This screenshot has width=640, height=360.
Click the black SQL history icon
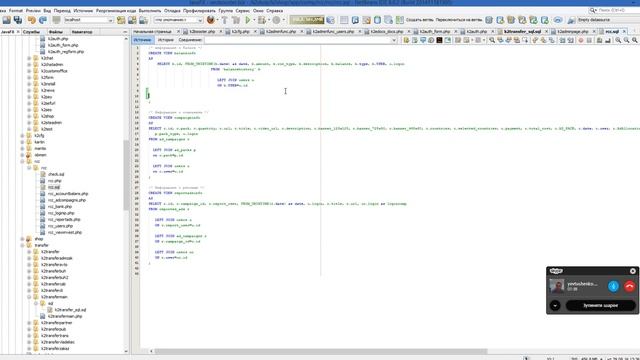pos(439,40)
